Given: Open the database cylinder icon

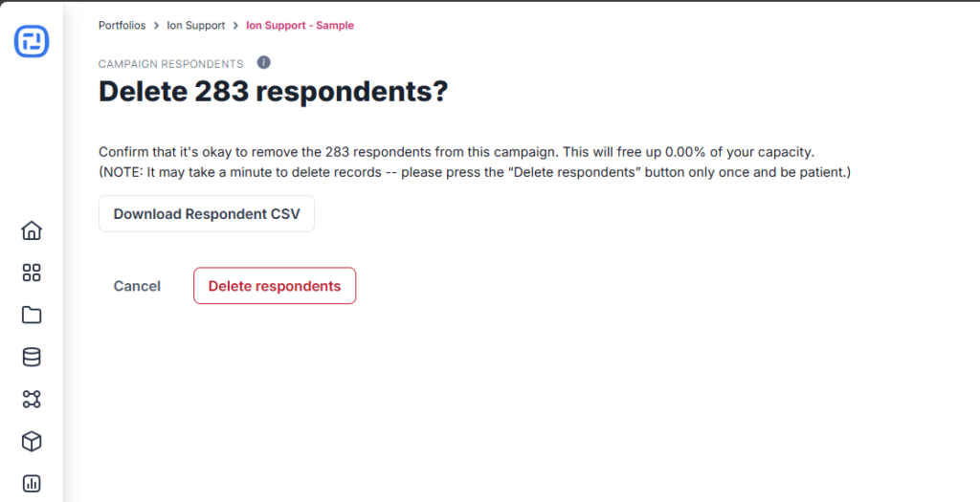Looking at the screenshot, I should 32,358.
